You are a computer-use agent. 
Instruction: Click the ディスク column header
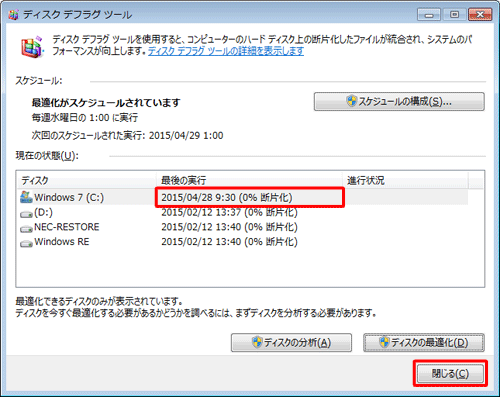click(86, 180)
